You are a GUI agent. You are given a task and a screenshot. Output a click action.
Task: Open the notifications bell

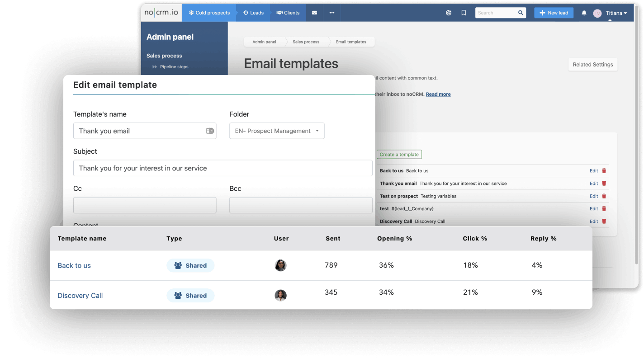pyautogui.click(x=584, y=13)
